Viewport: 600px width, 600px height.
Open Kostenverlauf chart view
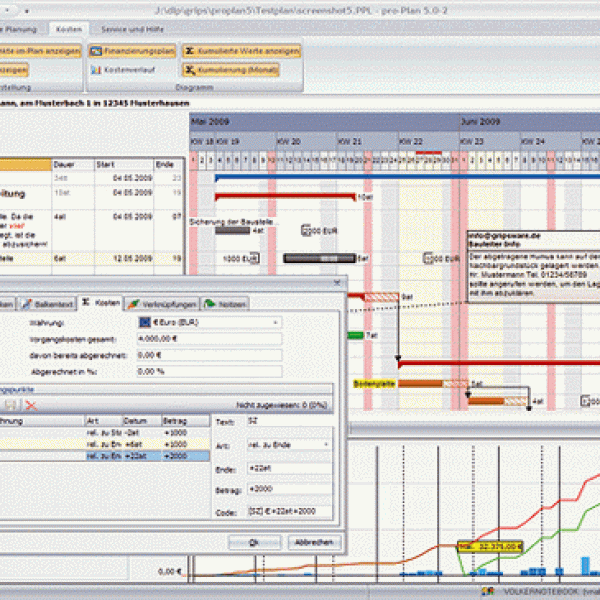coord(124,71)
